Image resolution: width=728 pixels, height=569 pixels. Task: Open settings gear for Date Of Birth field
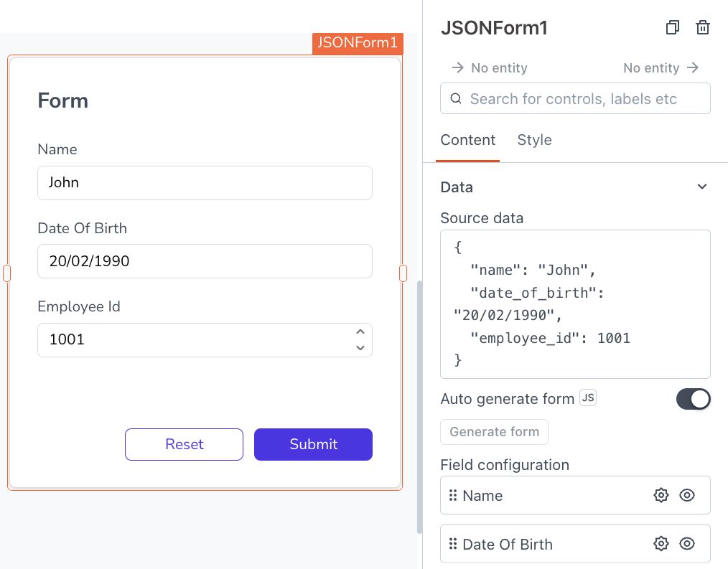pos(661,544)
